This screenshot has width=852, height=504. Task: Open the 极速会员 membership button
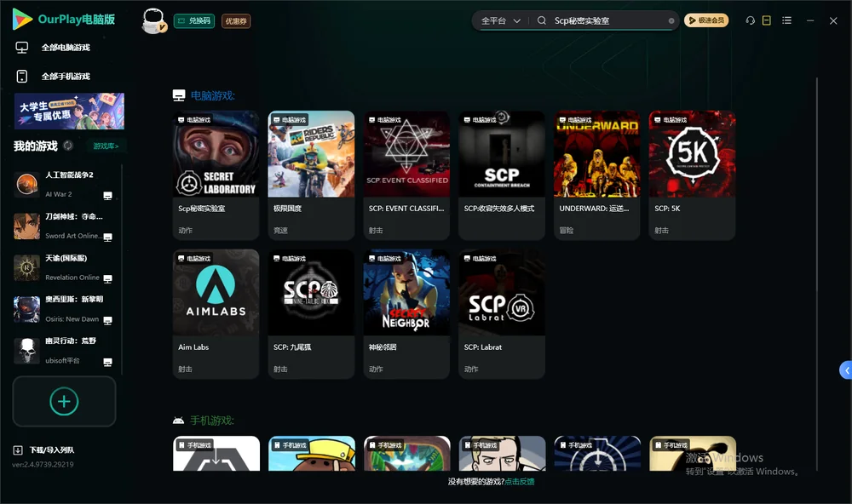point(706,20)
